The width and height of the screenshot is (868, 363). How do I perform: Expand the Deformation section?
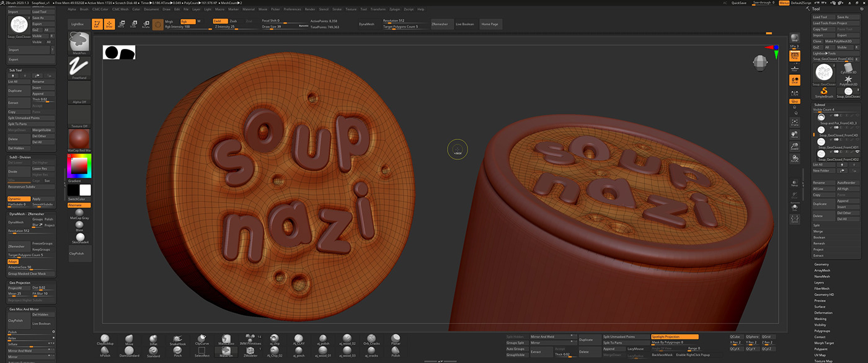823,313
